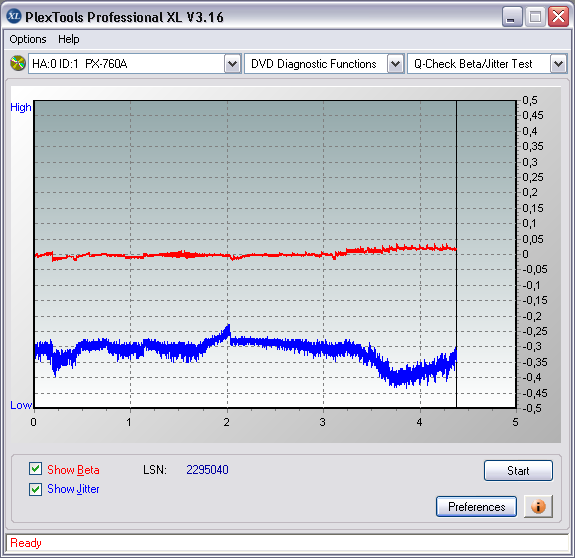This screenshot has width=575, height=558.
Task: Click the Show Beta label
Action: coord(73,470)
